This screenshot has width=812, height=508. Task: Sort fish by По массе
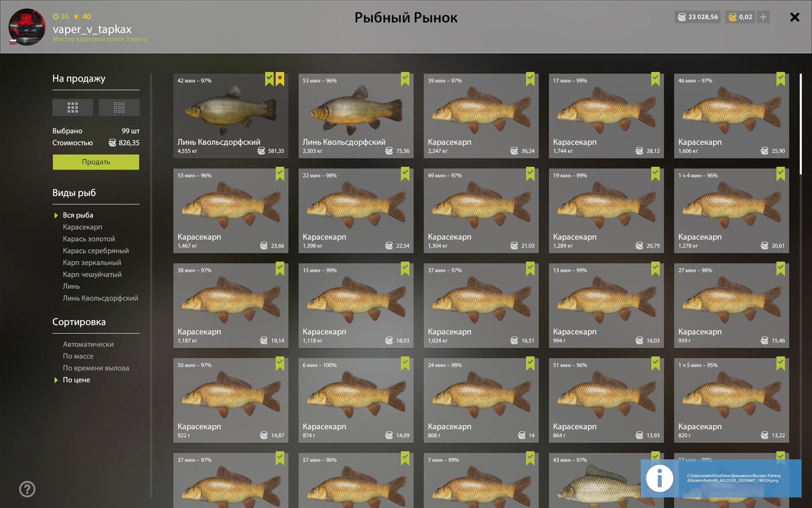click(x=78, y=356)
